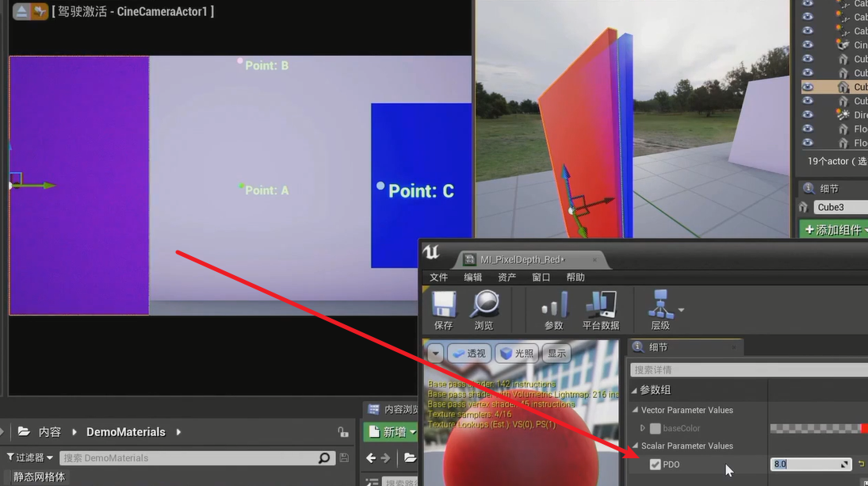Open the 窗口 menu
The height and width of the screenshot is (486, 868).
click(x=541, y=277)
